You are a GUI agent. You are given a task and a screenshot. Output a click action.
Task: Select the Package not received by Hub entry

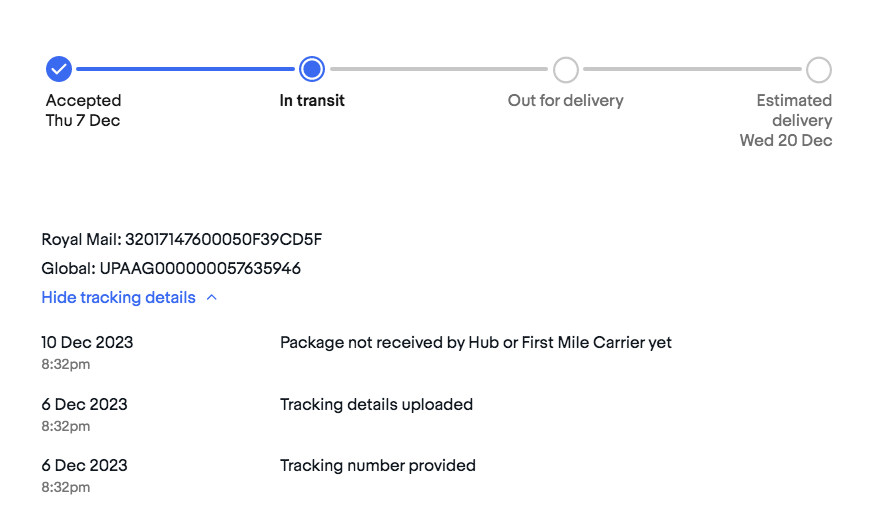tap(475, 343)
